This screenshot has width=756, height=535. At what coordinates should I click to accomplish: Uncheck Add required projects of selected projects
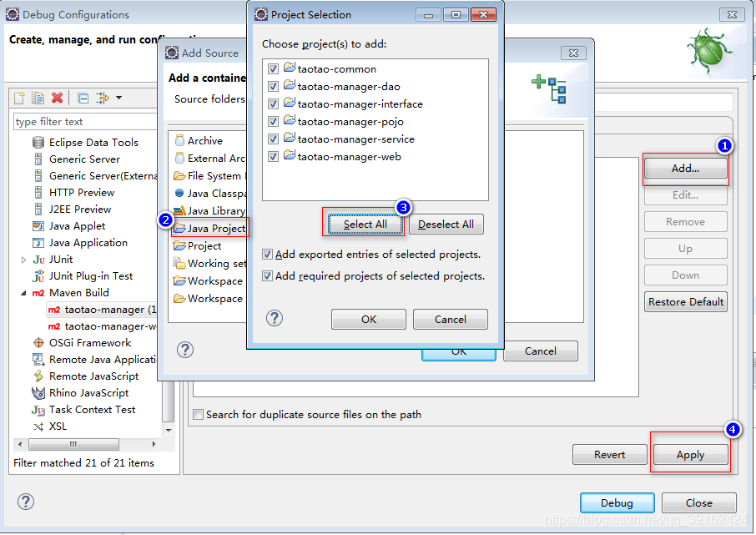click(267, 276)
